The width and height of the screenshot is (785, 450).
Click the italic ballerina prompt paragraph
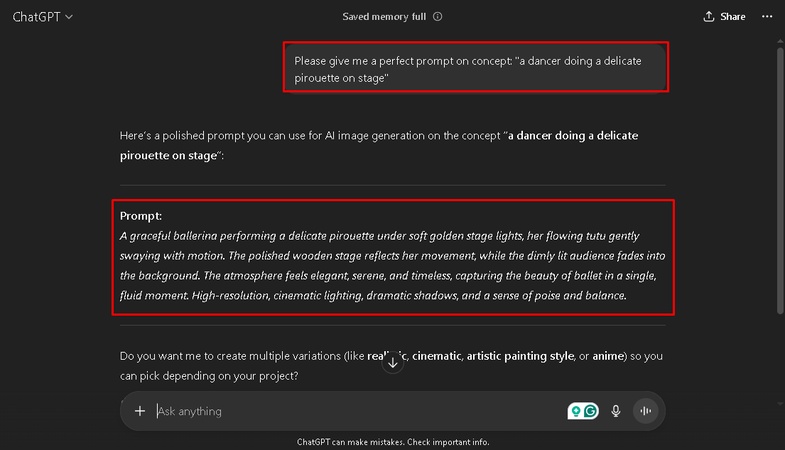[x=392, y=266]
